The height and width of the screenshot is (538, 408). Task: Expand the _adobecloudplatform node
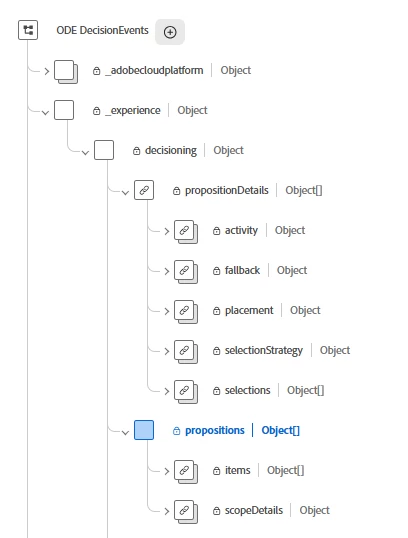tap(47, 71)
